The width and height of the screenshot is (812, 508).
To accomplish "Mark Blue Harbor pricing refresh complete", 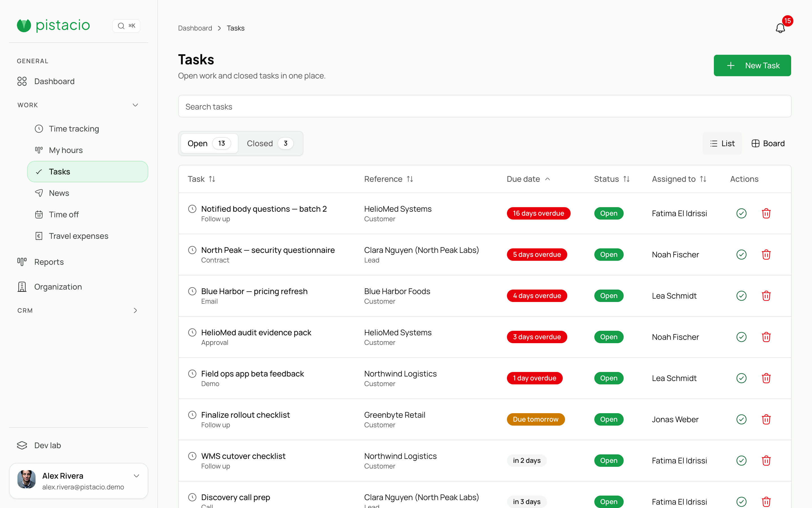I will coord(741,296).
